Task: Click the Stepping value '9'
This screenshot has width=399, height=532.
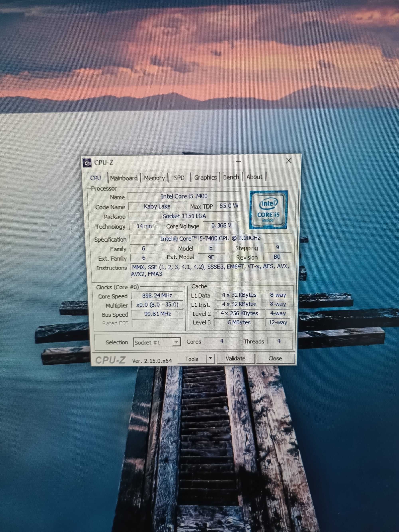Action: click(277, 247)
